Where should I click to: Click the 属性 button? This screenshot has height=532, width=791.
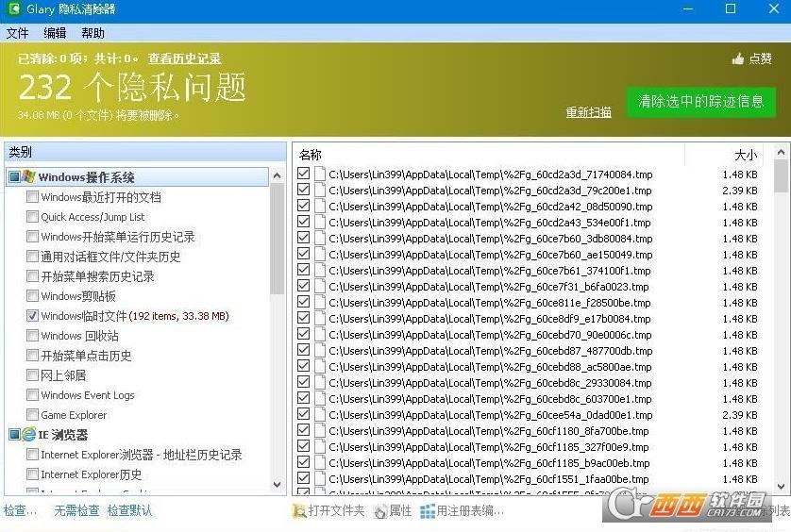393,511
